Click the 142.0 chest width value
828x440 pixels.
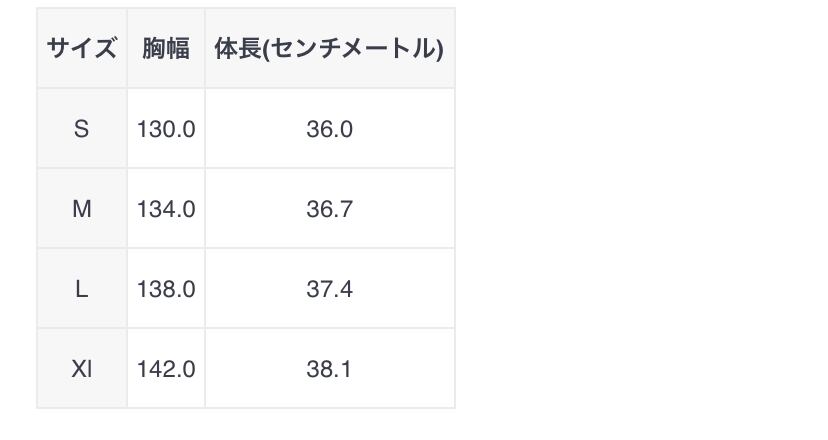[166, 369]
